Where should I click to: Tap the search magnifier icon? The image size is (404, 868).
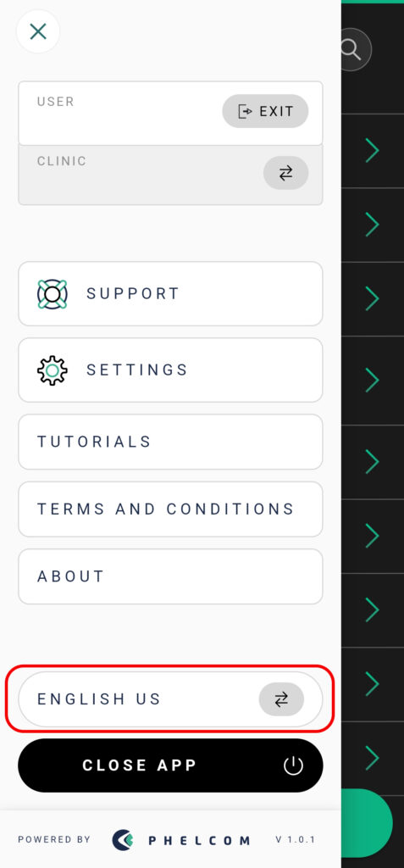click(354, 50)
